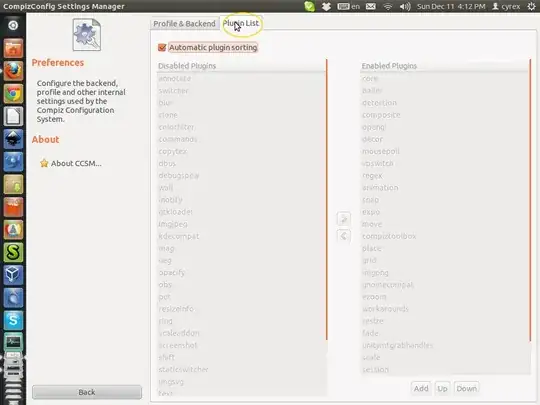
Task: Click the Up button
Action: click(442, 388)
